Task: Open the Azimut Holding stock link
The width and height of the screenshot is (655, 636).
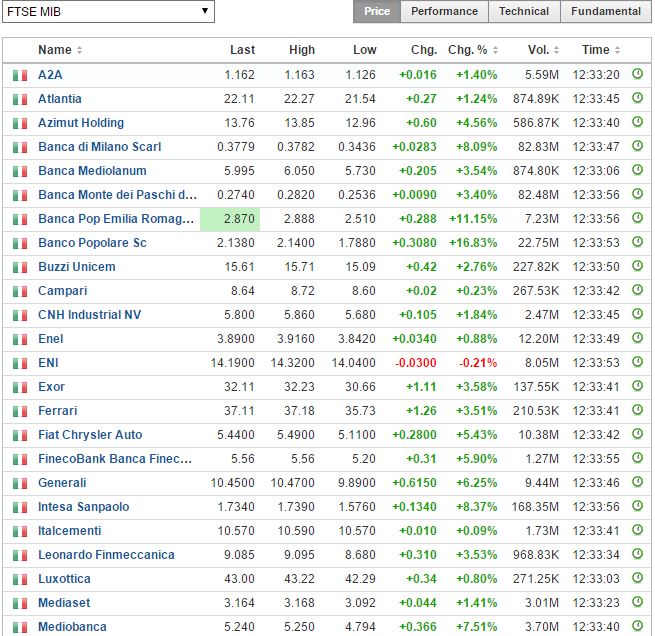Action: [81, 123]
